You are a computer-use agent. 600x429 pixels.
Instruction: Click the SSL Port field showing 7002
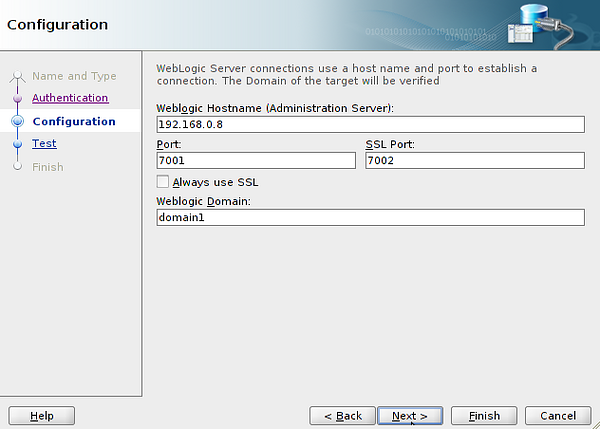click(x=474, y=160)
